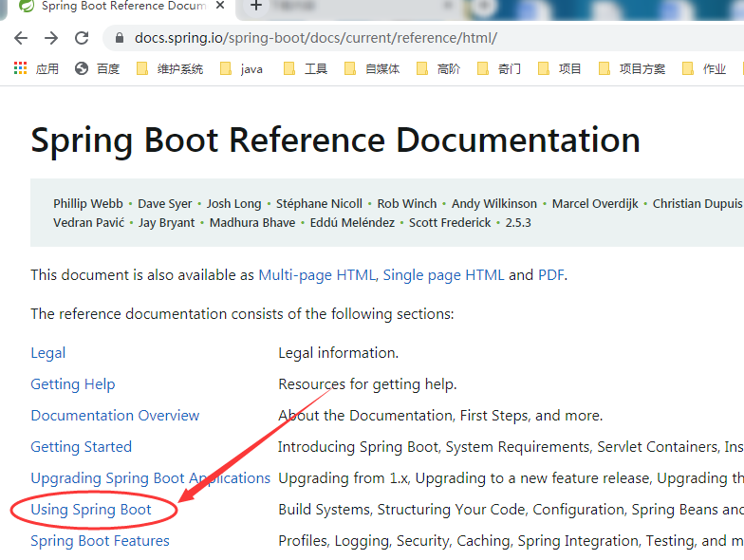Image resolution: width=744 pixels, height=560 pixels.
Task: Open the 项目方案 bookmark folder
Action: pyautogui.click(x=632, y=68)
